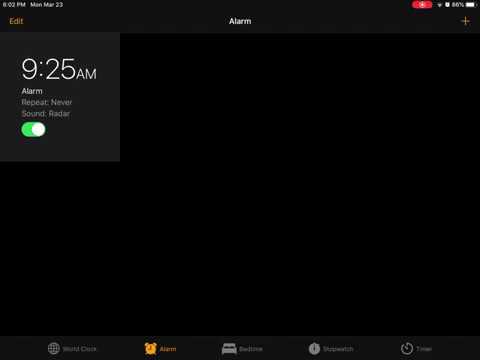The image size is (480, 360).
Task: Click the Repeat: Never text
Action: point(47,102)
